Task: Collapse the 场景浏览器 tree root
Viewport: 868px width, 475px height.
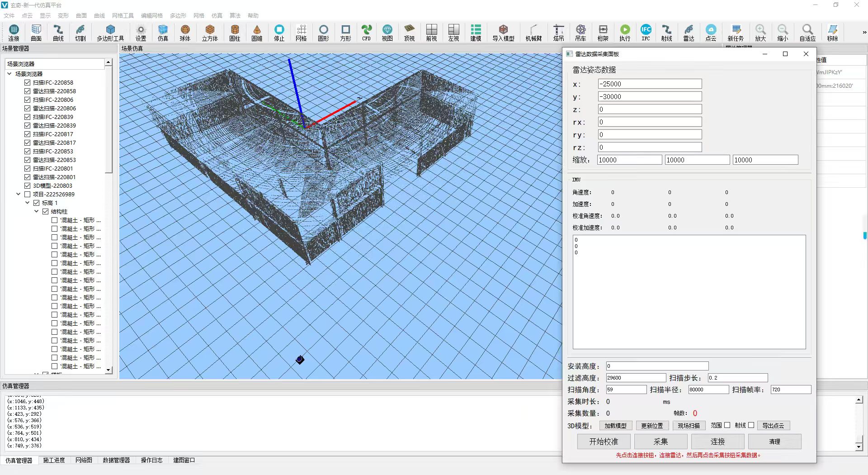Action: (9, 74)
